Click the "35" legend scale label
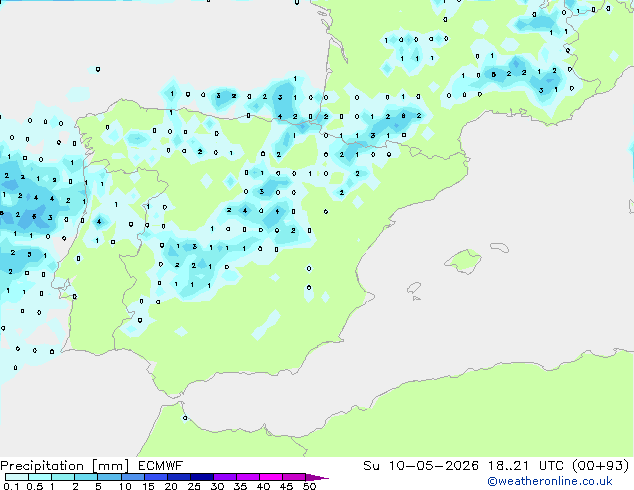 [x=240, y=486]
